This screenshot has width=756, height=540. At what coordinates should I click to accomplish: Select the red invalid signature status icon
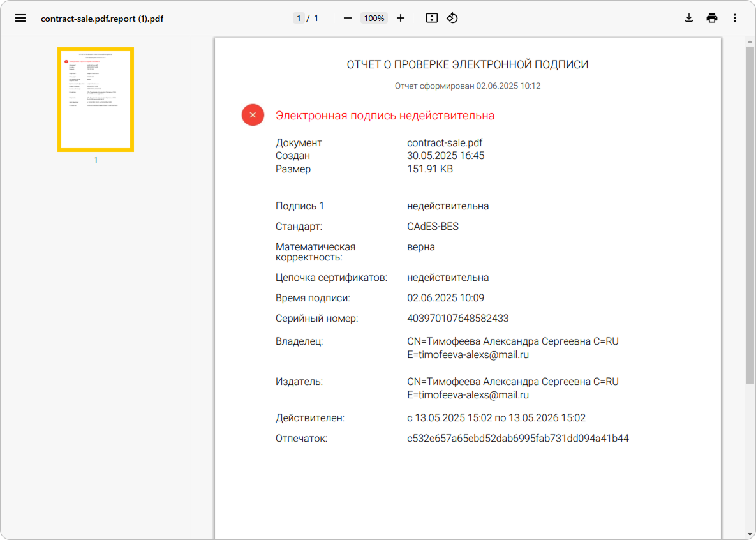(253, 115)
